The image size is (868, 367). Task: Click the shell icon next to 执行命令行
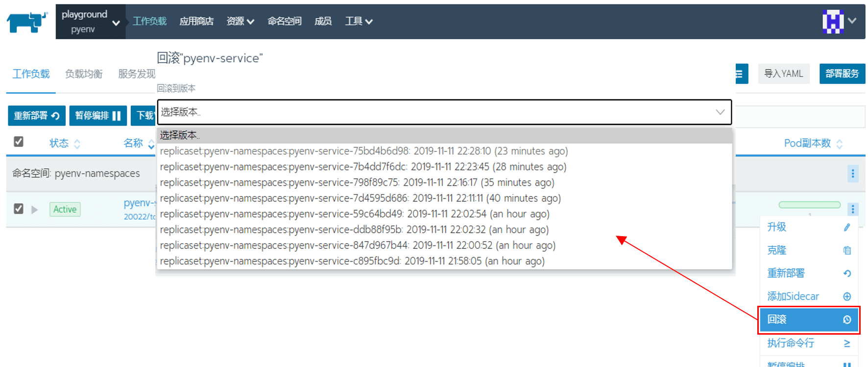(x=847, y=343)
